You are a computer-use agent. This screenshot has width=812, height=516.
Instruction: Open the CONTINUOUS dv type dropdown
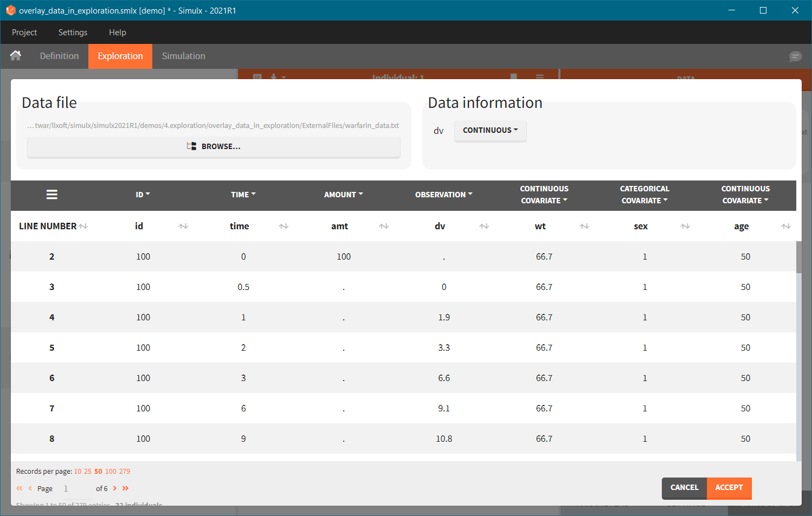coord(490,130)
